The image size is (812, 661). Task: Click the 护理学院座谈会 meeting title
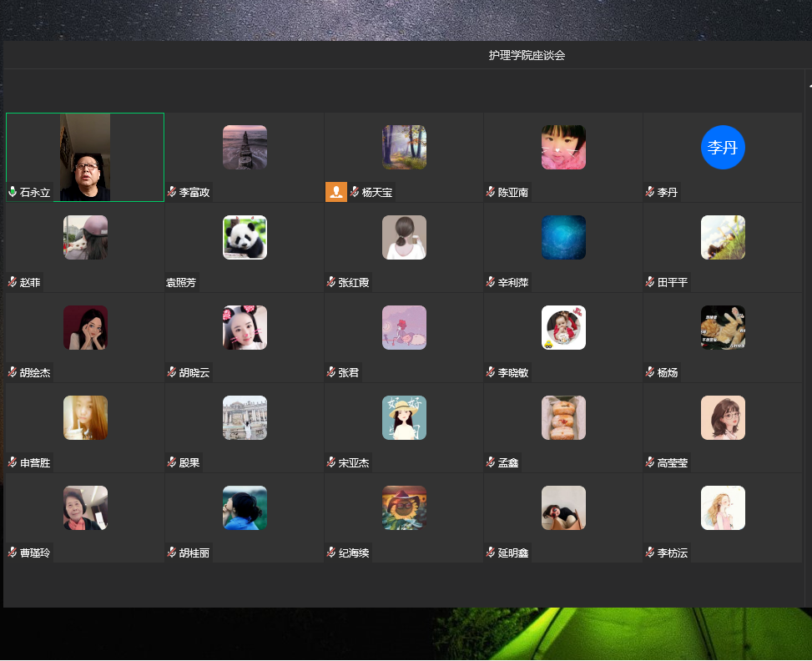(x=527, y=55)
